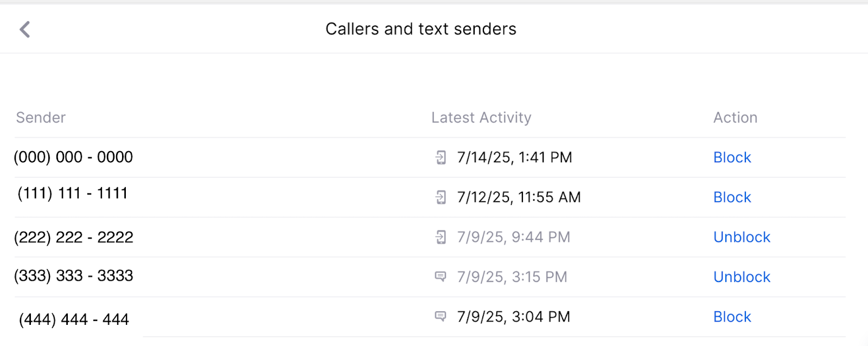The image size is (868, 346).
Task: Select the Latest Activity column header
Action: [x=481, y=118]
